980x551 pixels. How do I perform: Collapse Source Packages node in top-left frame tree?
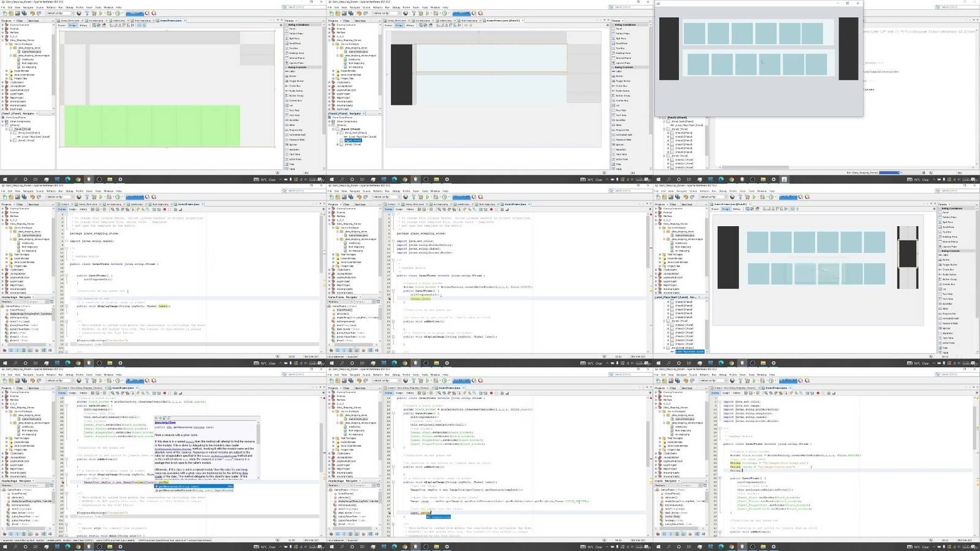point(7,44)
